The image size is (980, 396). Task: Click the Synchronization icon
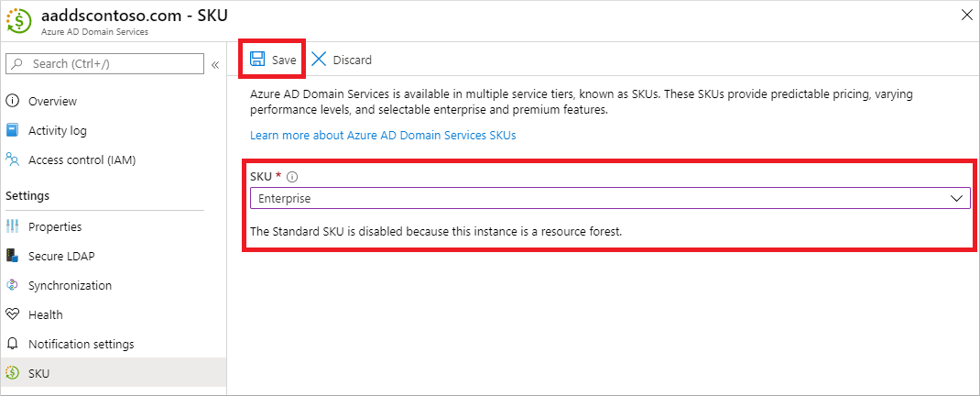pyautogui.click(x=13, y=285)
